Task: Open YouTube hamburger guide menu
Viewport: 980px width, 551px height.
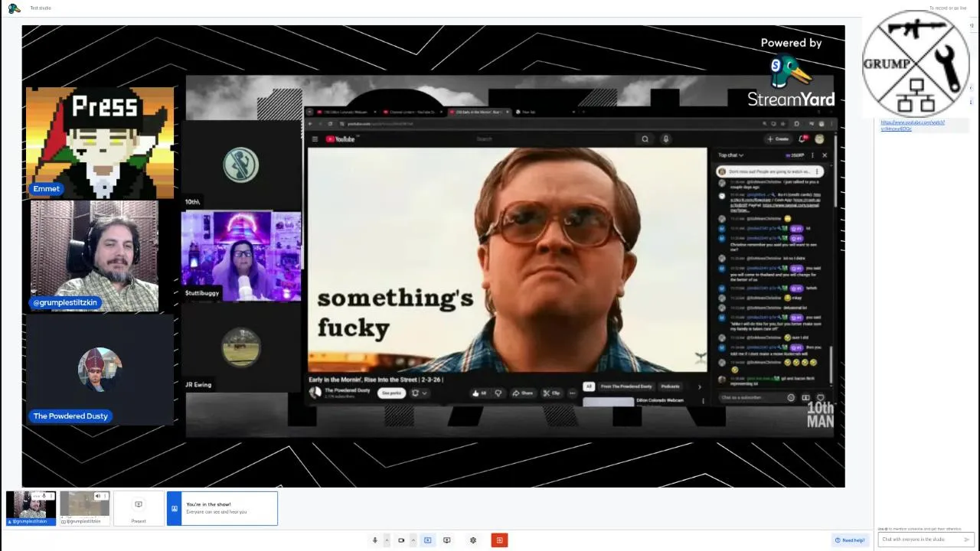Action: click(x=315, y=139)
